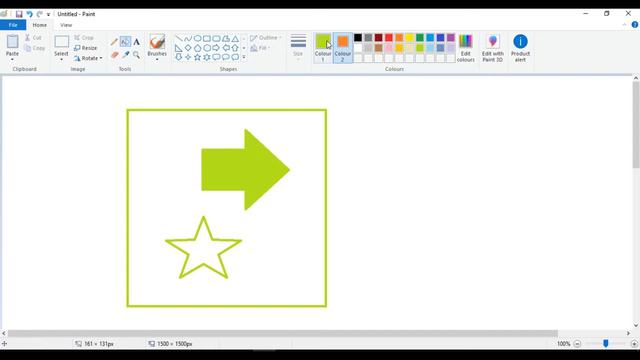The height and width of the screenshot is (360, 640).
Task: Pick the red colour swatch
Action: 389,38
